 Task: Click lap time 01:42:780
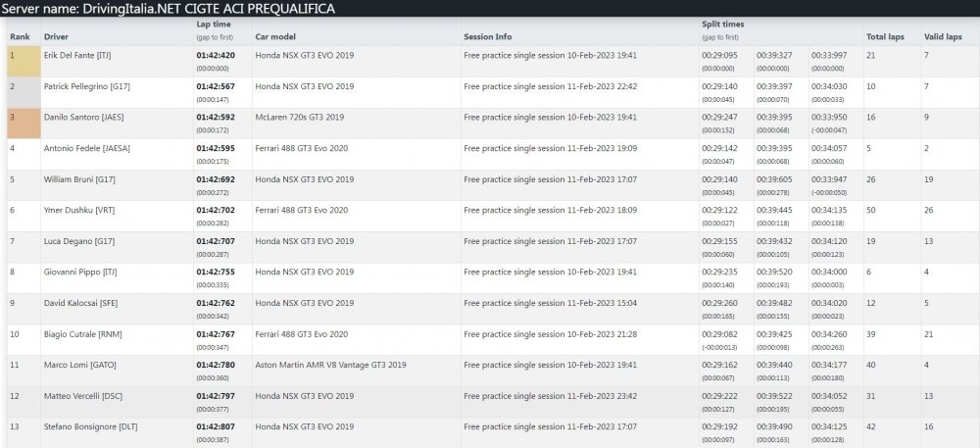click(x=216, y=366)
